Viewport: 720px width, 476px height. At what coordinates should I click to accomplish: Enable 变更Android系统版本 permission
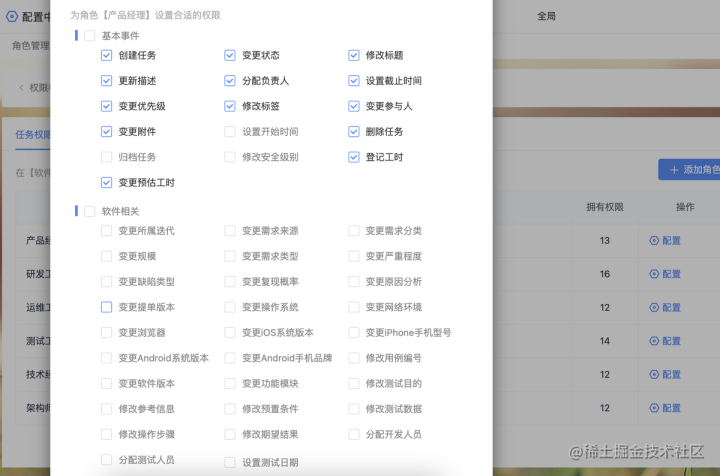pos(106,358)
